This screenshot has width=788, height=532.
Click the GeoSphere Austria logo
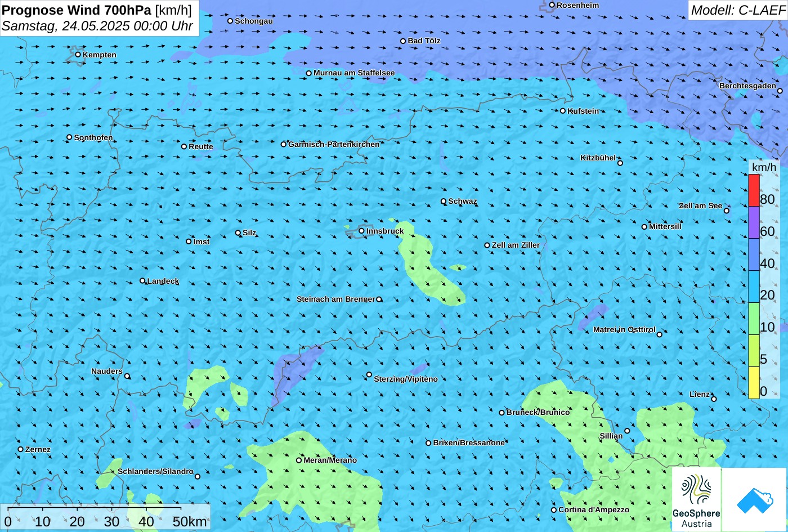(696, 500)
